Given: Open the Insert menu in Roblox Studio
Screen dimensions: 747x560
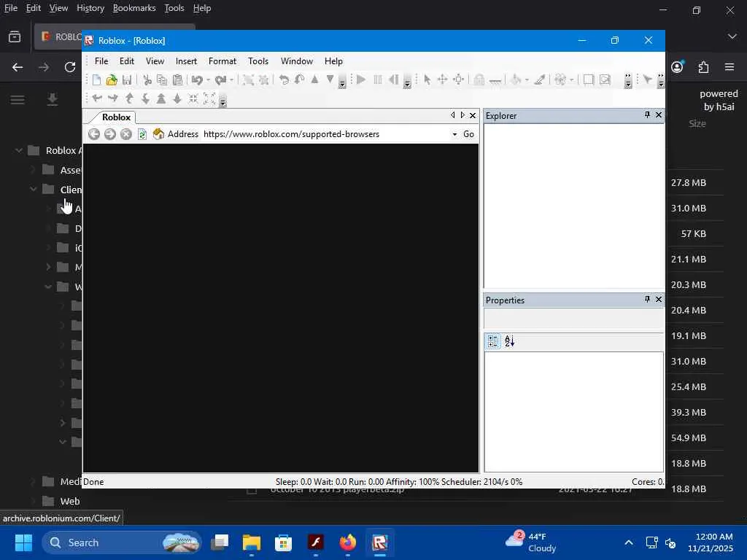Looking at the screenshot, I should click(186, 61).
